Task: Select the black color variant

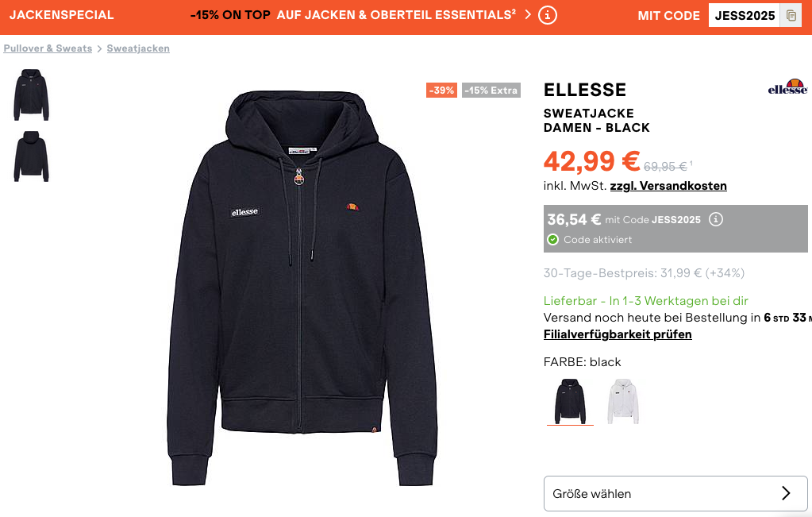Action: (x=570, y=401)
